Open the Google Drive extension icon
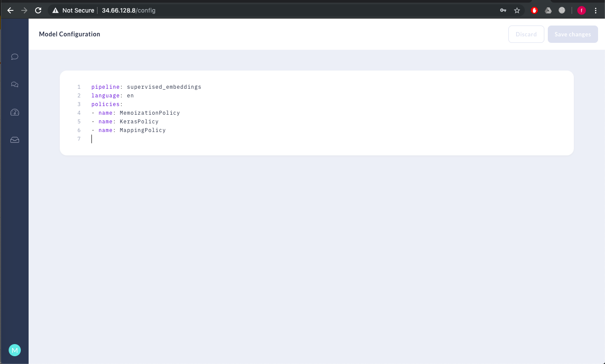The height and width of the screenshot is (364, 605). [x=548, y=10]
